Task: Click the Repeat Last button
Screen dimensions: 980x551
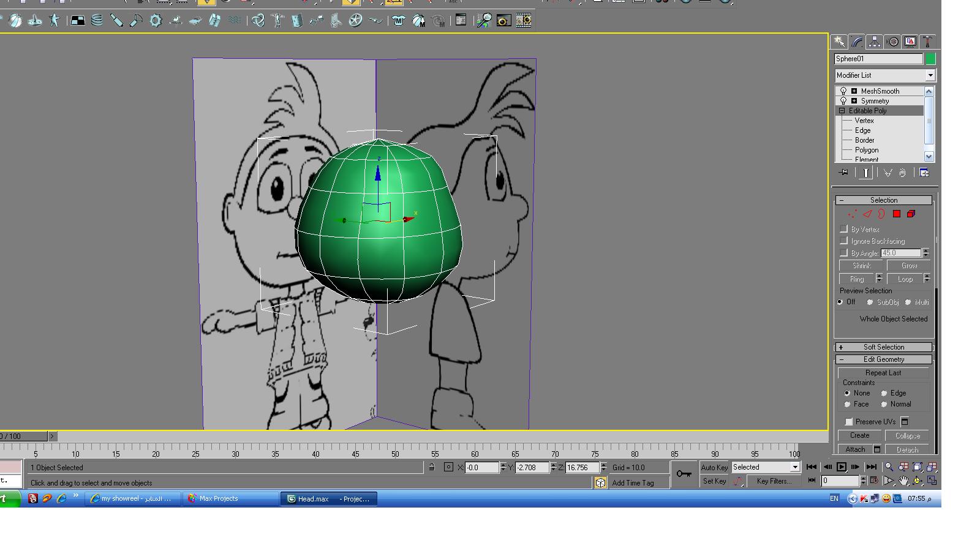Action: pyautogui.click(x=883, y=373)
